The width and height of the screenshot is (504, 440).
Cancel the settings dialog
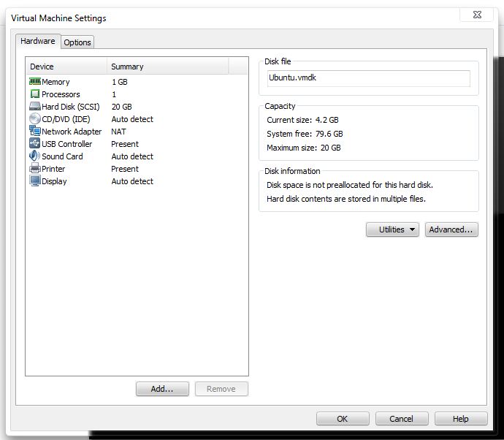(402, 419)
